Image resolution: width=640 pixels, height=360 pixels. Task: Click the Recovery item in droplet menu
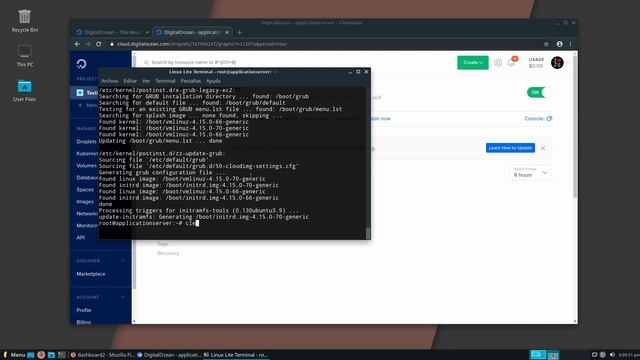(168, 253)
